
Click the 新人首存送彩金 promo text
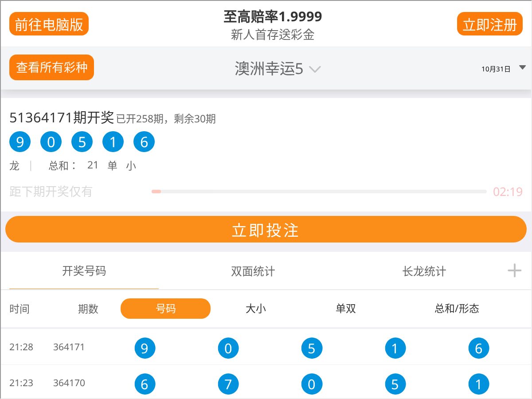[x=273, y=35]
